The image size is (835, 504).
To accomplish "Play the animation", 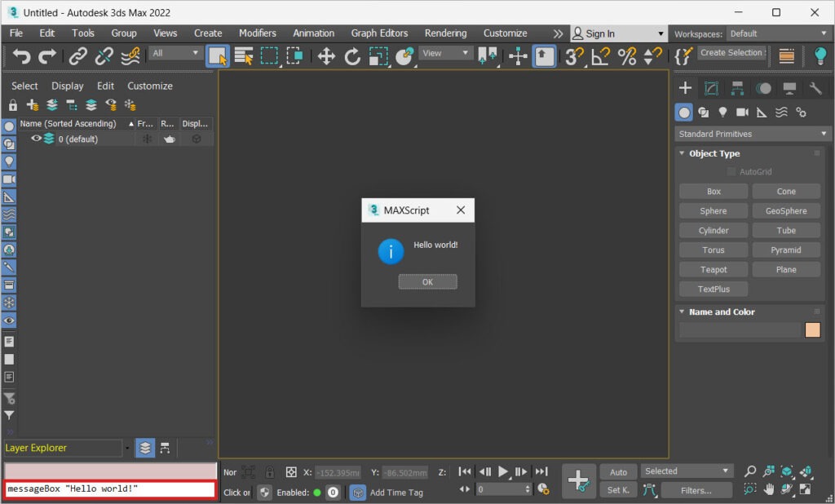I will (x=502, y=471).
